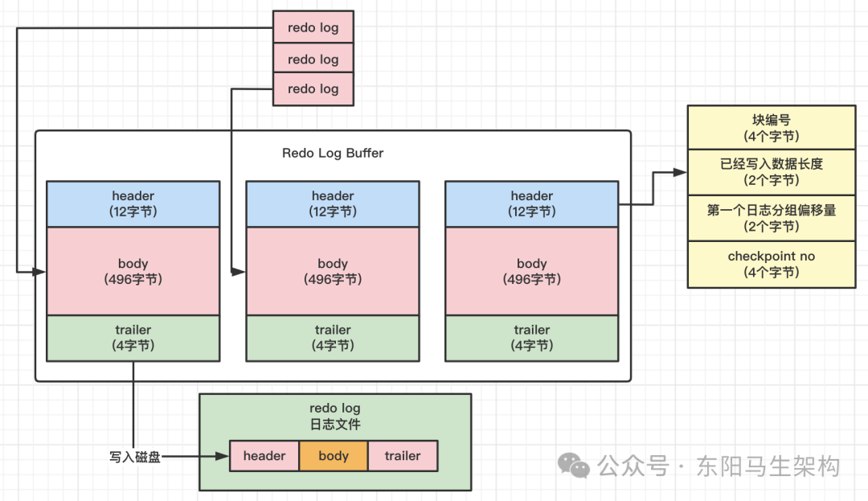868x501 pixels.
Task: Click the header (12字节) cell in the middle block
Action: tap(333, 203)
